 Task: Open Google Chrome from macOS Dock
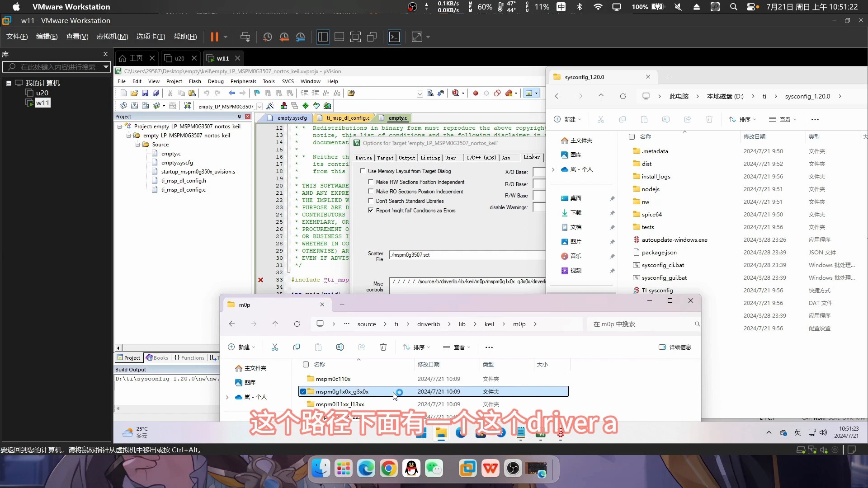389,469
